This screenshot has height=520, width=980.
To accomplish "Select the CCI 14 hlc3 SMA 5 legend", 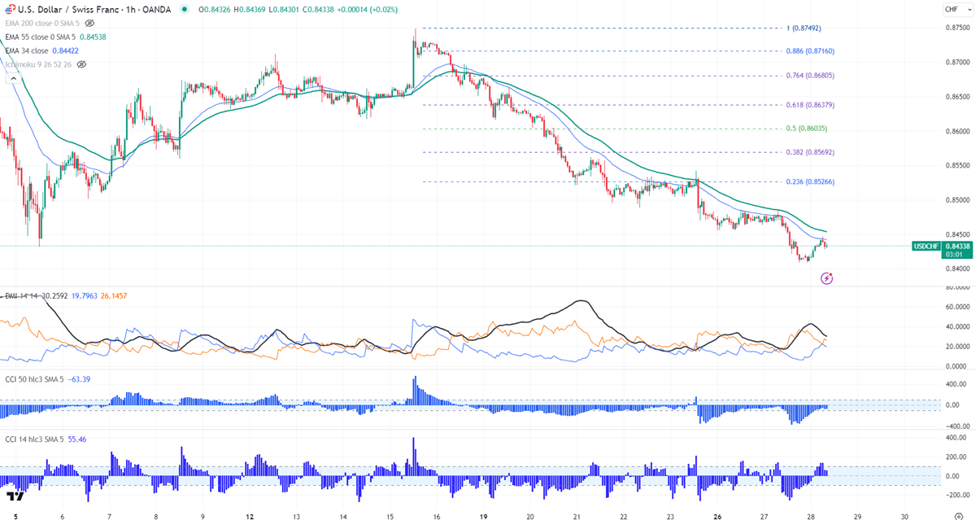I will (x=34, y=439).
